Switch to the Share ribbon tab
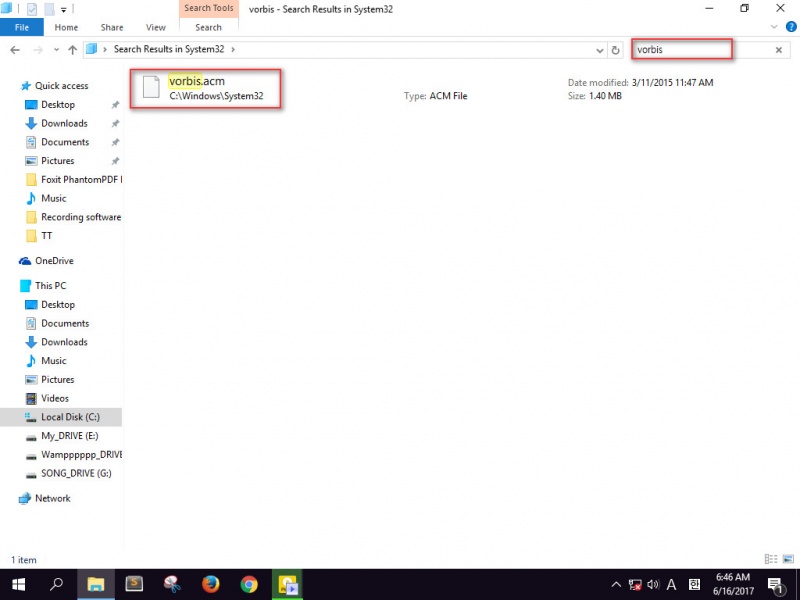This screenshot has height=600, width=800. [112, 28]
